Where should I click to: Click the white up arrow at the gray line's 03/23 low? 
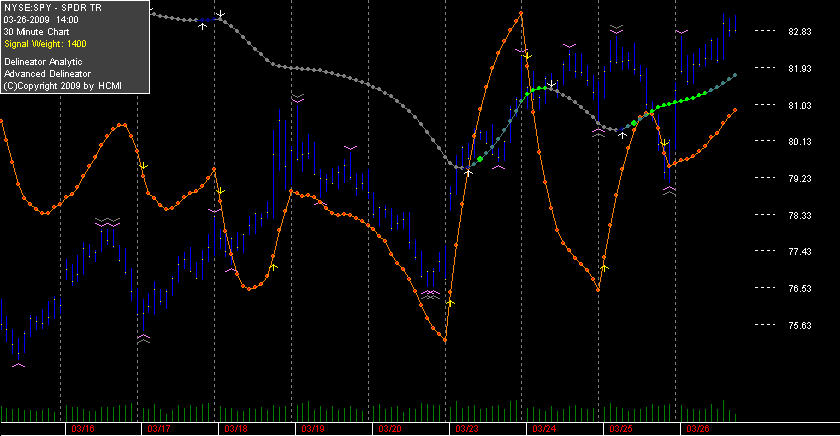click(468, 172)
